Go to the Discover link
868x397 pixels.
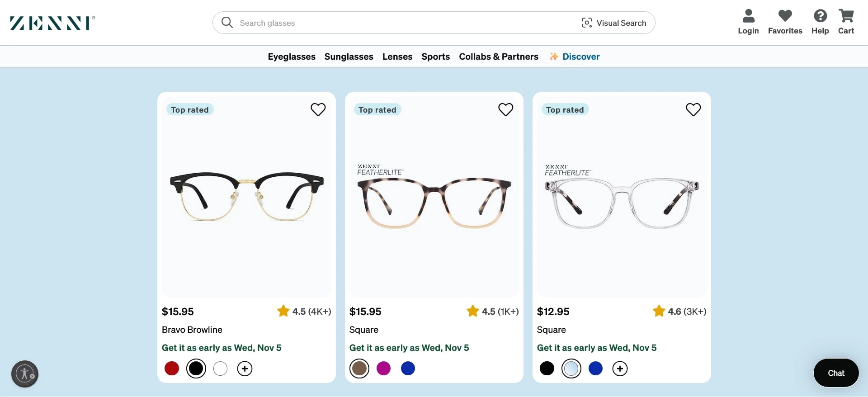pyautogui.click(x=580, y=57)
